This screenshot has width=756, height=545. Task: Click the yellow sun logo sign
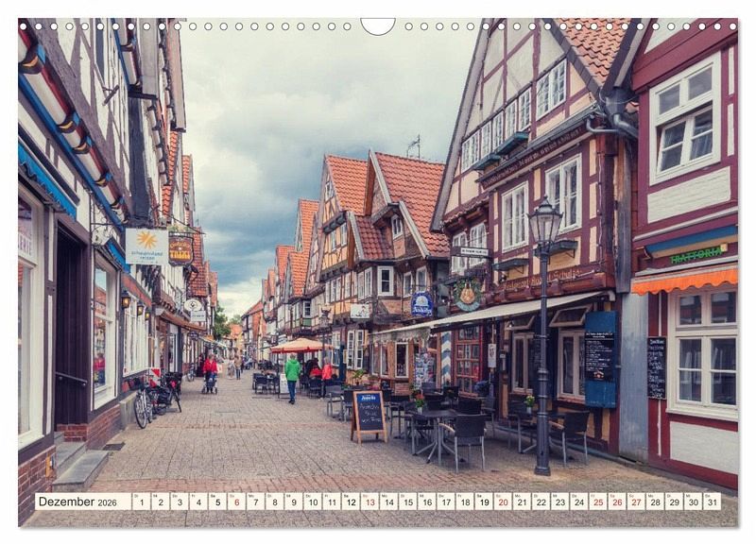(146, 245)
